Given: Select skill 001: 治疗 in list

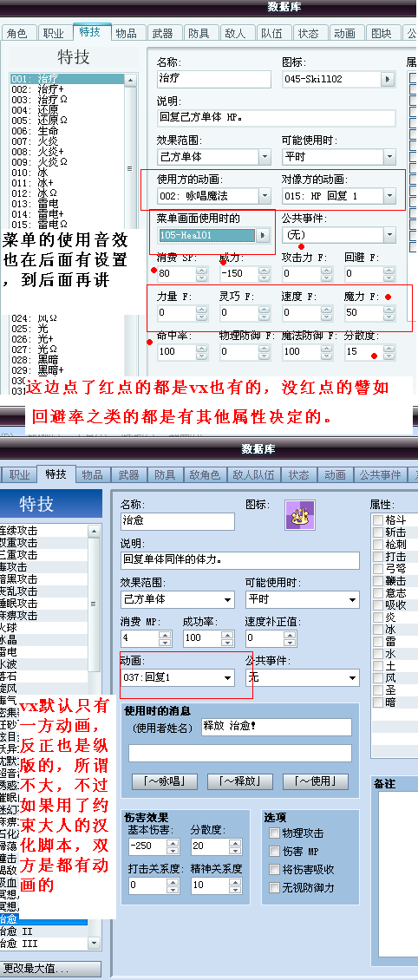Looking at the screenshot, I should tap(68, 80).
